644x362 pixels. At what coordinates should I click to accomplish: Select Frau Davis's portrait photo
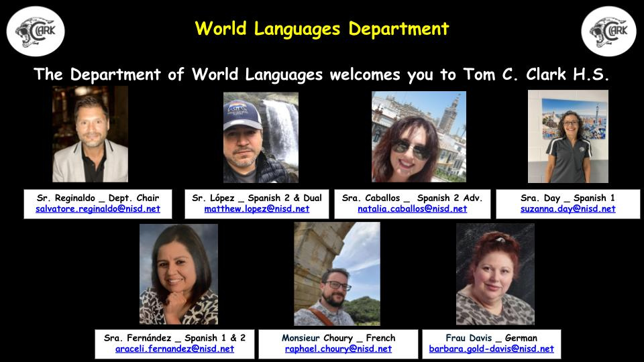(x=495, y=274)
